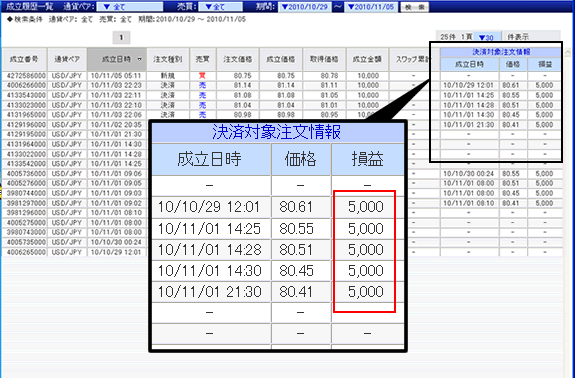Sort by the 通貨ペア column header
This screenshot has width=575, height=378.
(x=67, y=59)
